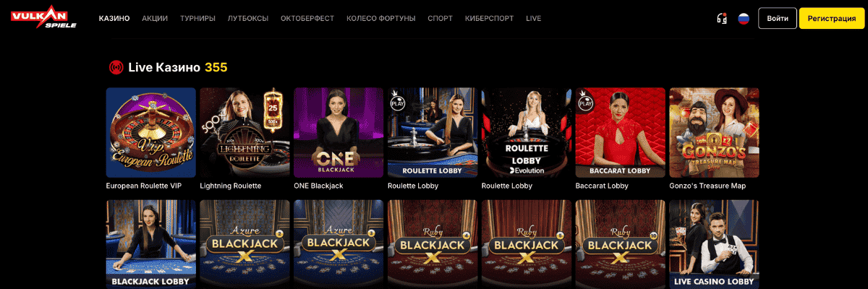
Task: Open the Russian flag language selector
Action: tap(743, 18)
